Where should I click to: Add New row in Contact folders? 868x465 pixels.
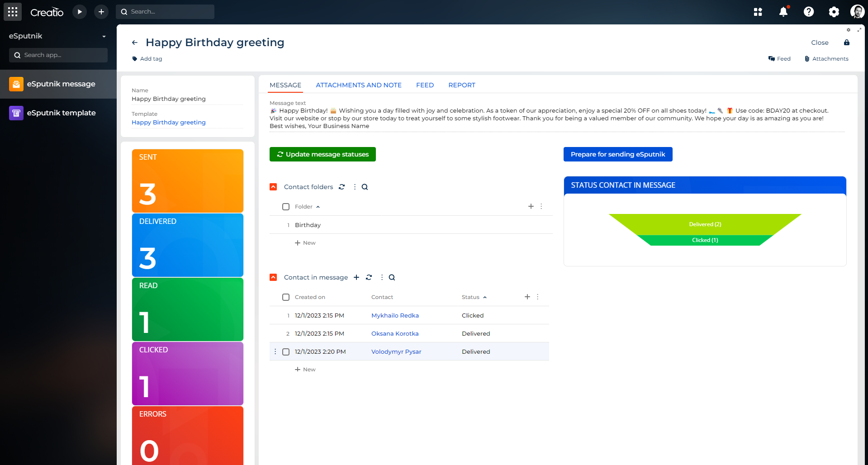tap(305, 243)
